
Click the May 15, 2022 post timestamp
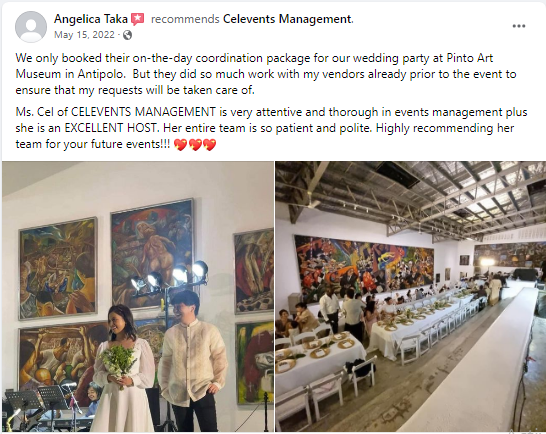point(84,35)
